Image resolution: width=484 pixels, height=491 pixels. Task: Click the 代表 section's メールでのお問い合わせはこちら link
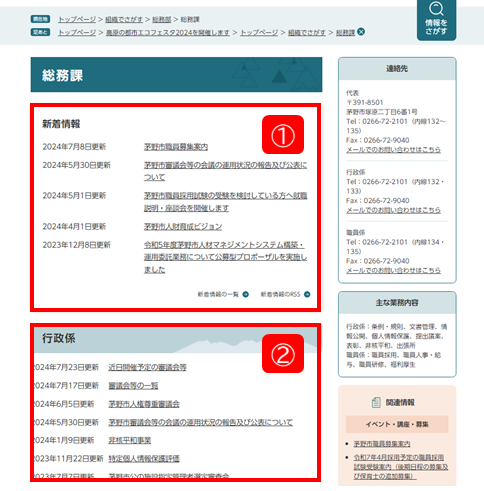point(393,150)
